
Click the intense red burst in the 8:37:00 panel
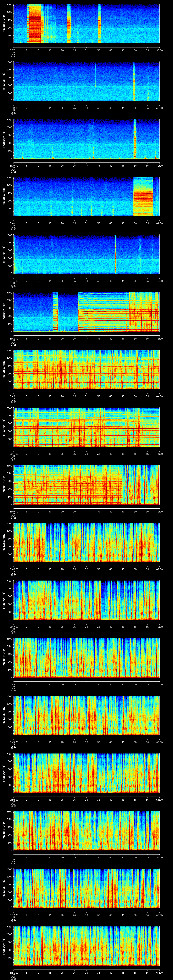tap(35, 24)
